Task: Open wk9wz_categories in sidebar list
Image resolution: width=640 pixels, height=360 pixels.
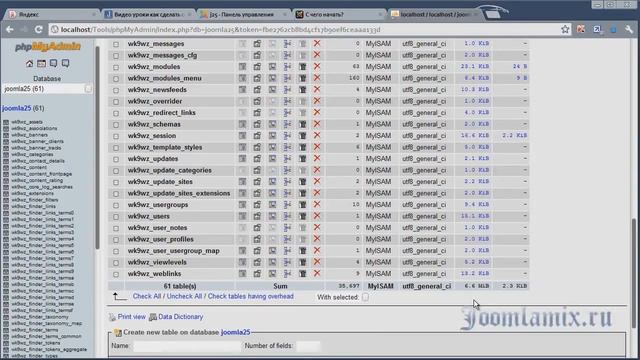Action: pyautogui.click(x=32, y=154)
